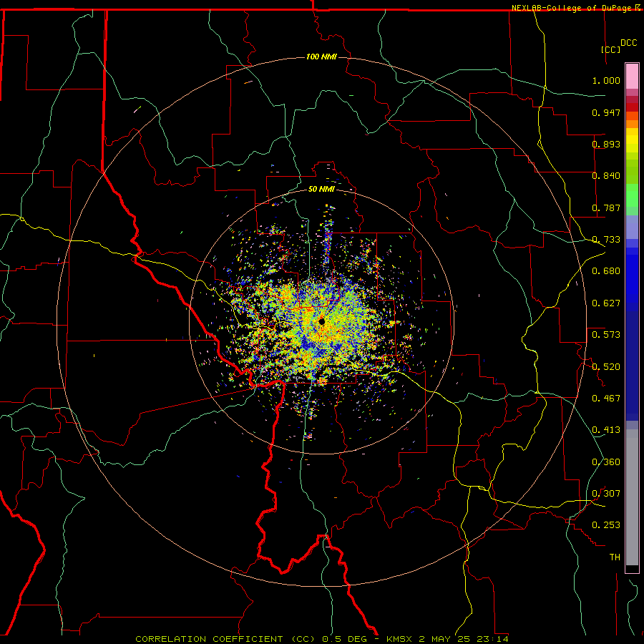Select the 0.467 legend value
Screen dimensions: 644x644
point(606,399)
